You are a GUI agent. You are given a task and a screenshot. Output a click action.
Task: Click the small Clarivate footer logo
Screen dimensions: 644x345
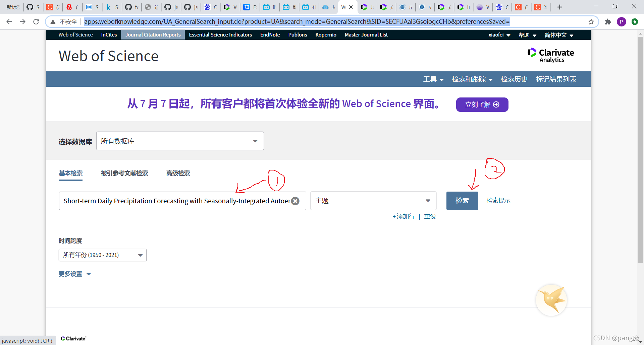73,339
